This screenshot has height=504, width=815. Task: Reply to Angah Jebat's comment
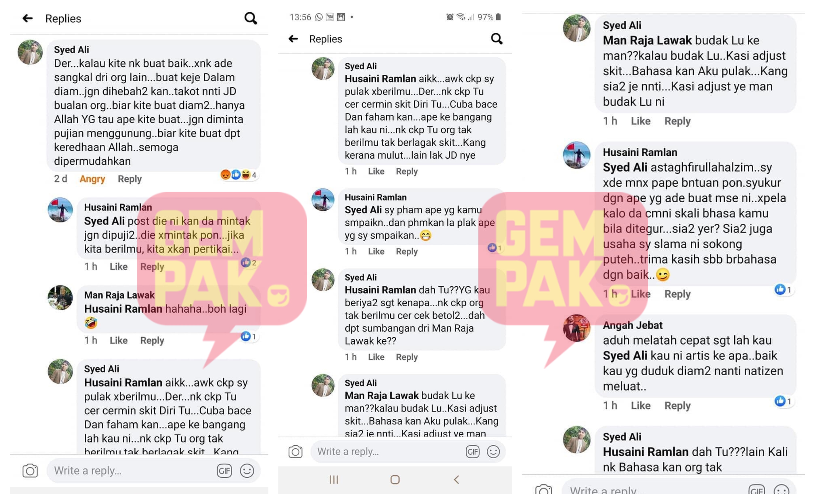pos(677,405)
